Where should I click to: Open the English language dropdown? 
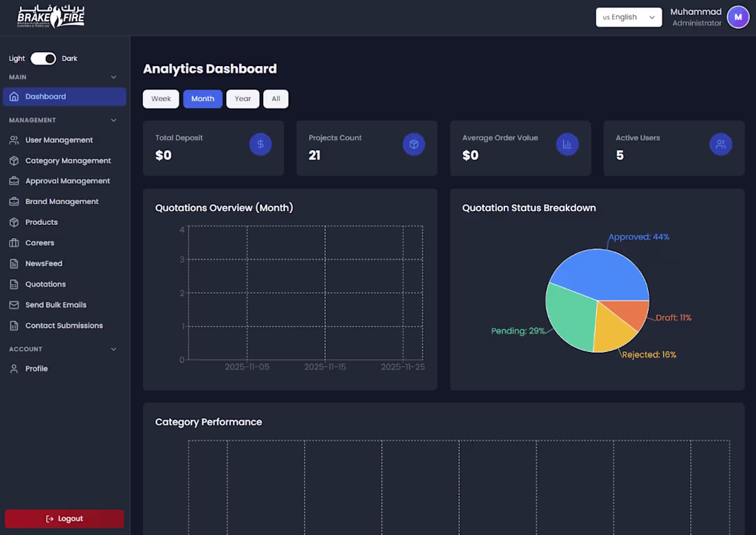628,17
